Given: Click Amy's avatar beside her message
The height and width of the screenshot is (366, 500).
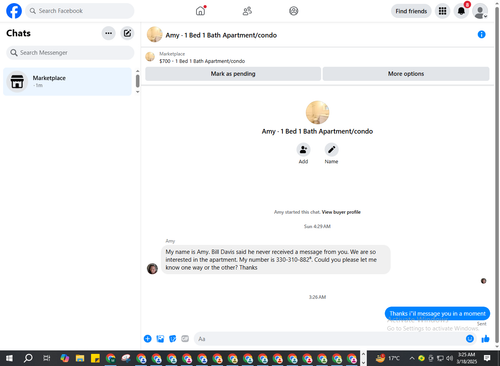Looking at the screenshot, I should coord(152,268).
